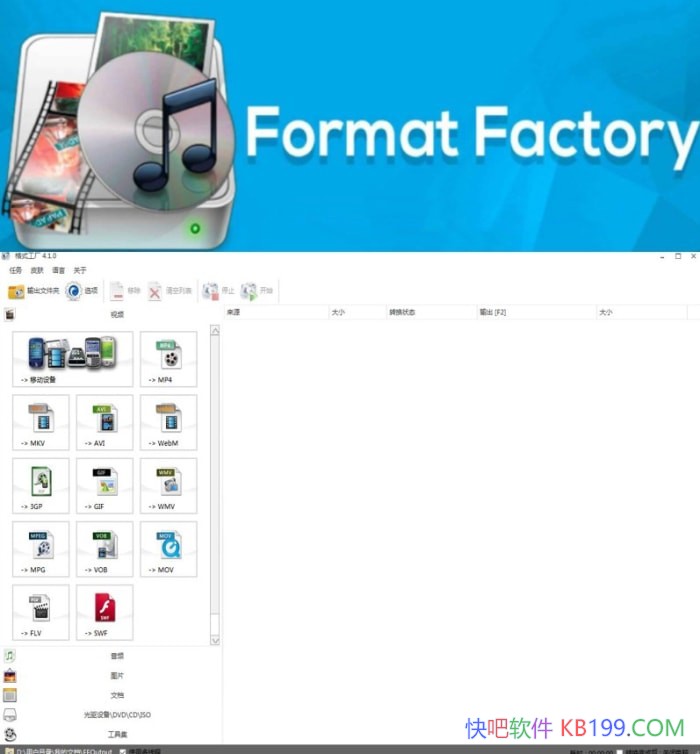Image resolution: width=700 pixels, height=754 pixels.
Task: Expand the 音频 audio category
Action: coord(116,656)
